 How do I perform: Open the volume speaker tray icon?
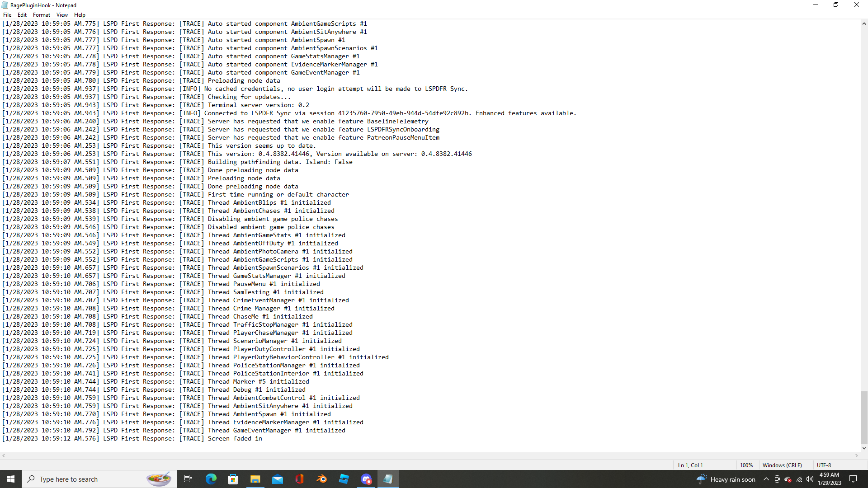pyautogui.click(x=809, y=479)
